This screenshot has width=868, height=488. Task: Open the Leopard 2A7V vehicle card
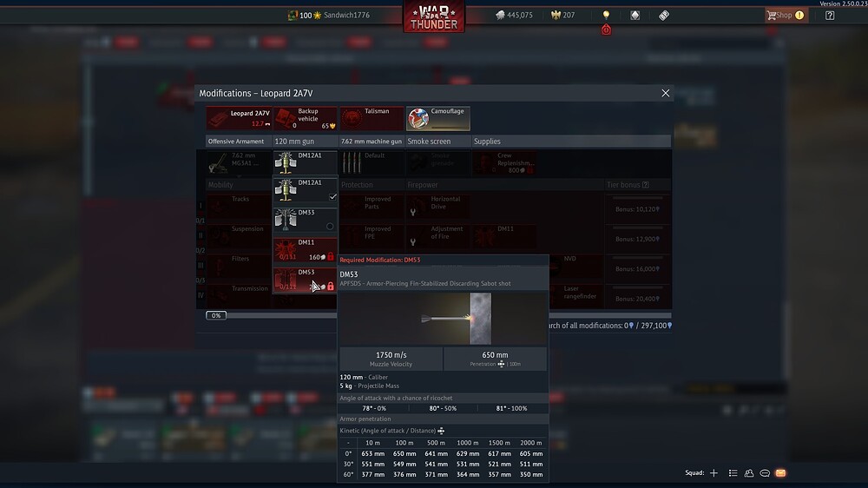240,118
